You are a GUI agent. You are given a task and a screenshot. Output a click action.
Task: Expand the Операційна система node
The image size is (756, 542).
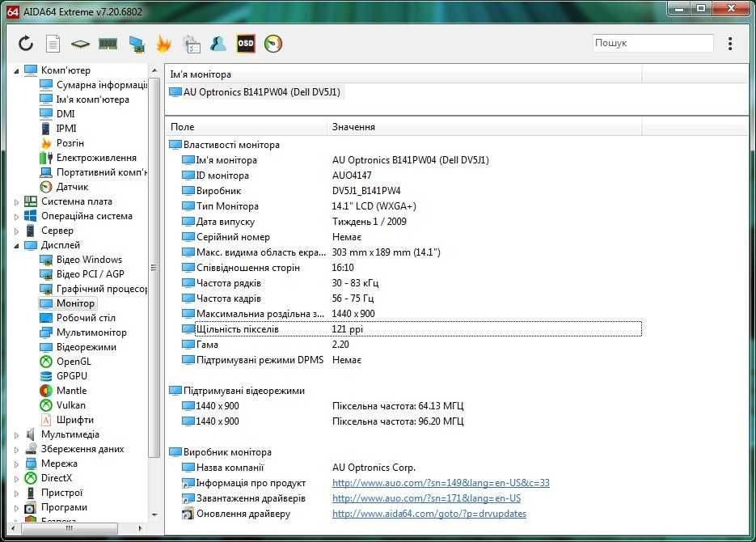[16, 217]
